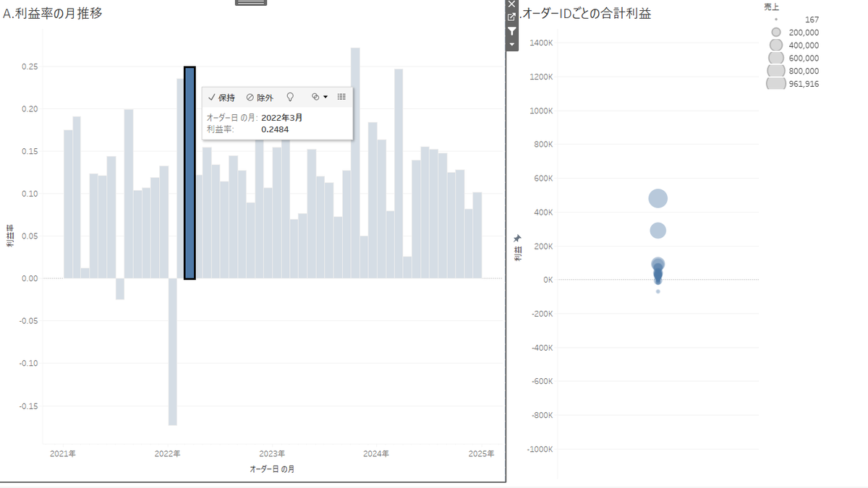Click the 600K tick on profit axis
Screen dimensions: 868x488
(543, 178)
